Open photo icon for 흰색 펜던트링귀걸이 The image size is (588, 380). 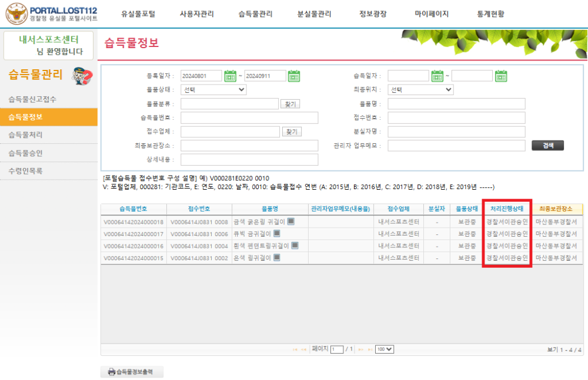[295, 246]
